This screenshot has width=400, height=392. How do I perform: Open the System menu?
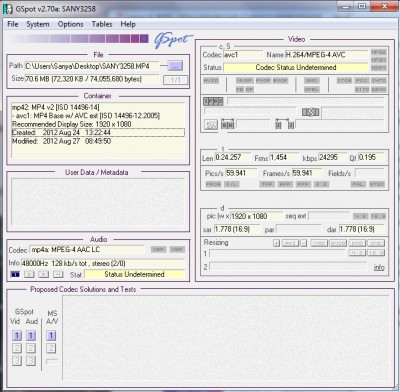pos(38,24)
